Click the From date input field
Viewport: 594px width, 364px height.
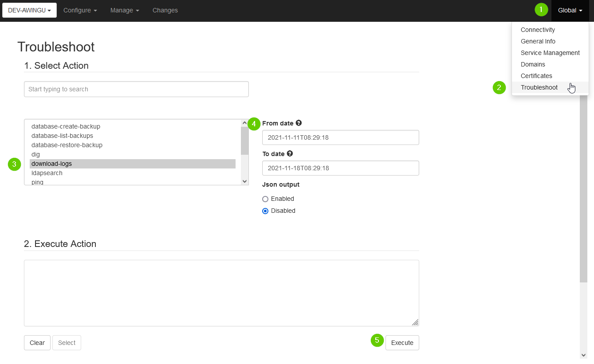pyautogui.click(x=341, y=137)
